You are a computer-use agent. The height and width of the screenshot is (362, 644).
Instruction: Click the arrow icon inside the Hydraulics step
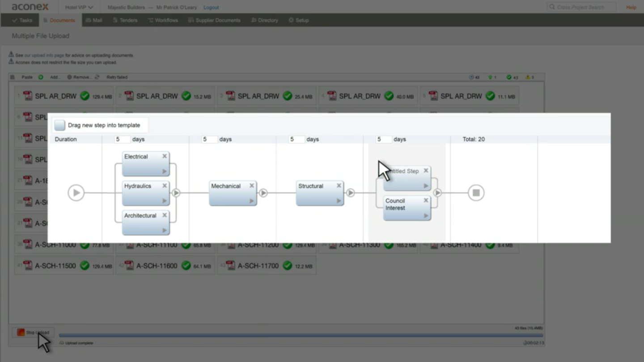pyautogui.click(x=165, y=201)
